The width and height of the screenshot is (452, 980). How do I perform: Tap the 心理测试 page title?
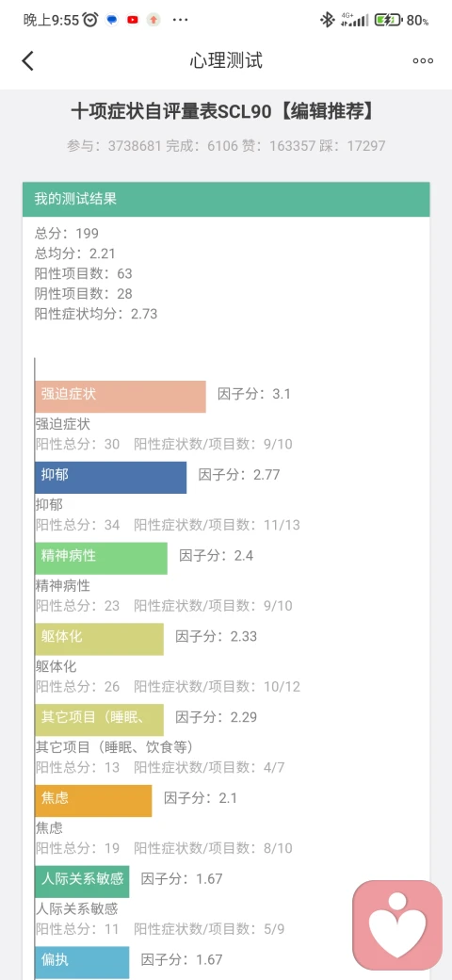coord(226,60)
